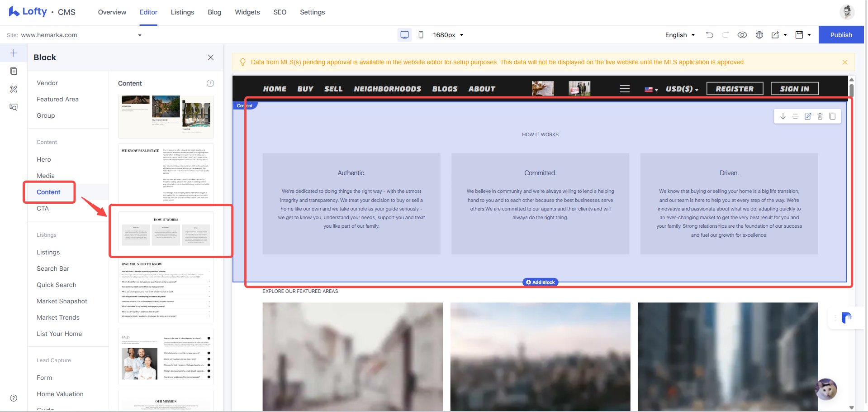Image resolution: width=868 pixels, height=412 pixels.
Task: Move the selected block down
Action: pos(783,116)
